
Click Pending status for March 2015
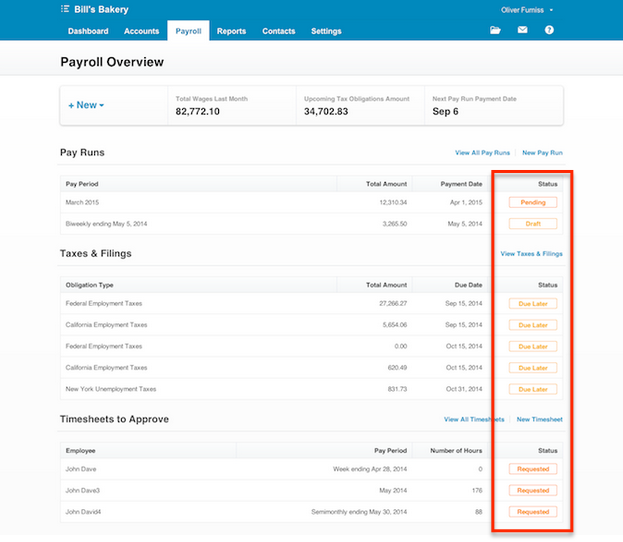(533, 202)
